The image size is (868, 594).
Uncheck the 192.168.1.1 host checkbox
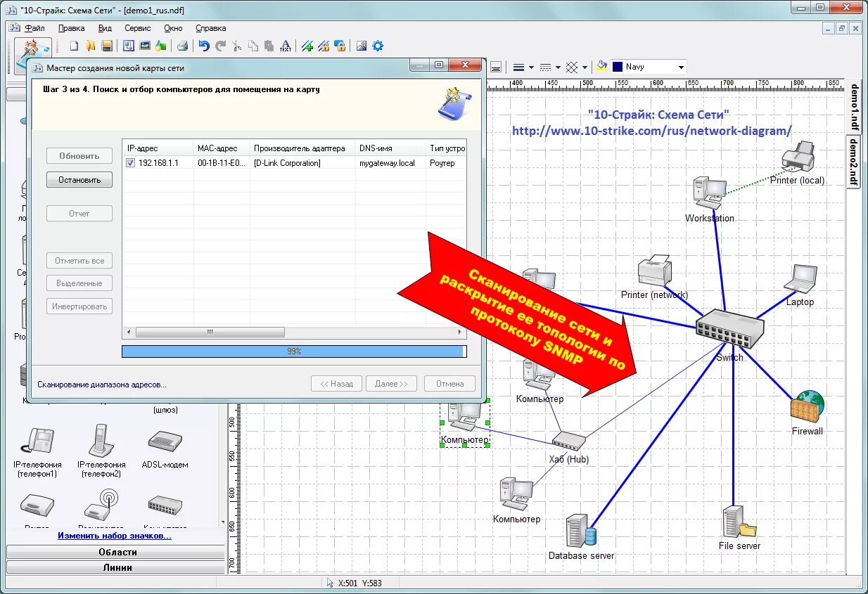pos(130,163)
